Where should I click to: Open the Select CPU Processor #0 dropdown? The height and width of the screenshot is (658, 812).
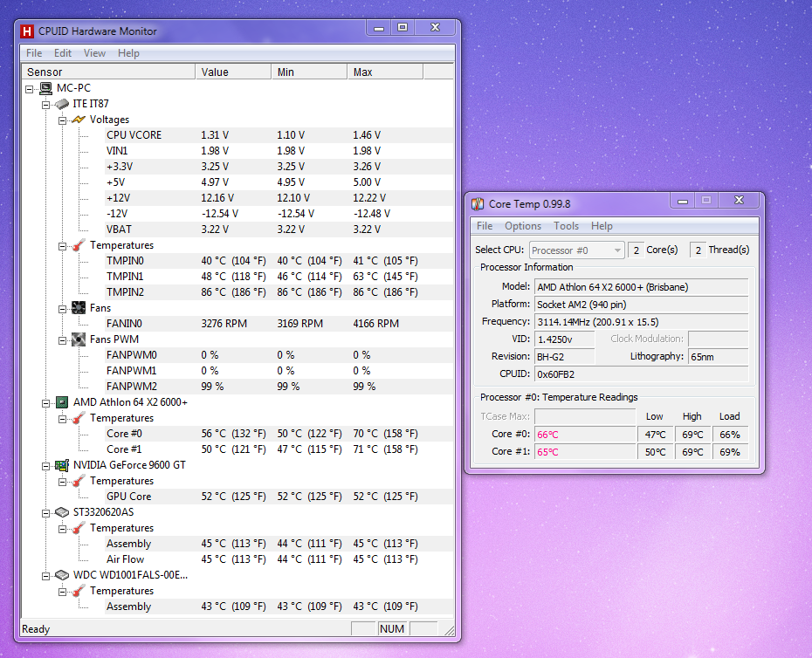click(x=576, y=250)
